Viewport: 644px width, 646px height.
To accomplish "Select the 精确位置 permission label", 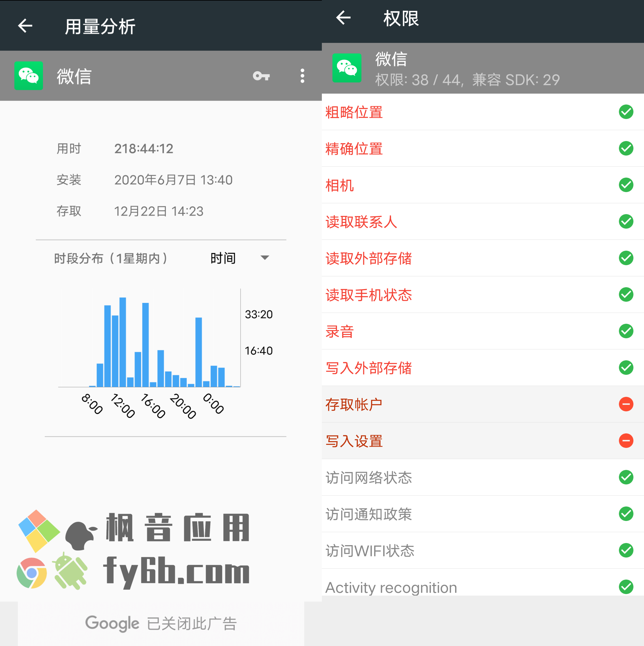I will pos(354,149).
